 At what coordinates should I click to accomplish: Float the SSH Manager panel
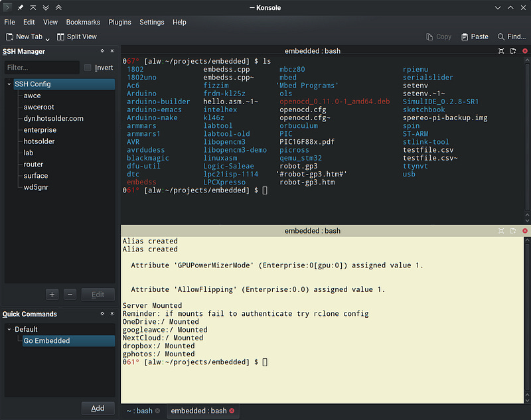[x=102, y=51]
